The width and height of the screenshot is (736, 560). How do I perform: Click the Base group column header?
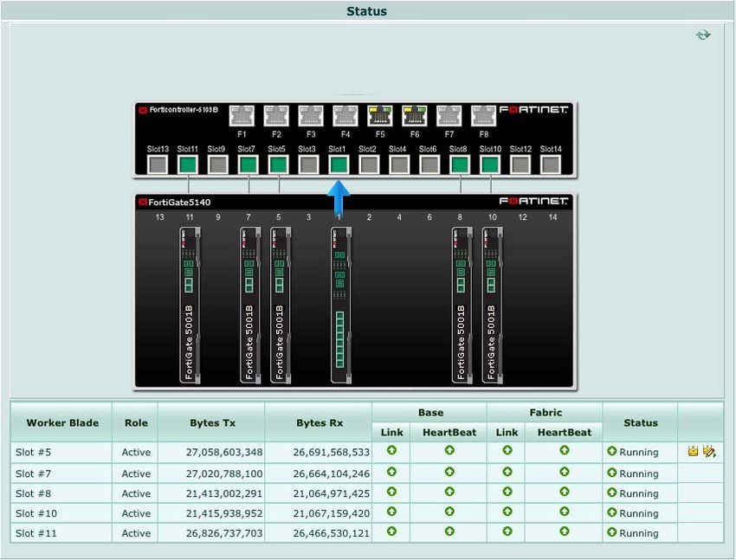point(430,412)
